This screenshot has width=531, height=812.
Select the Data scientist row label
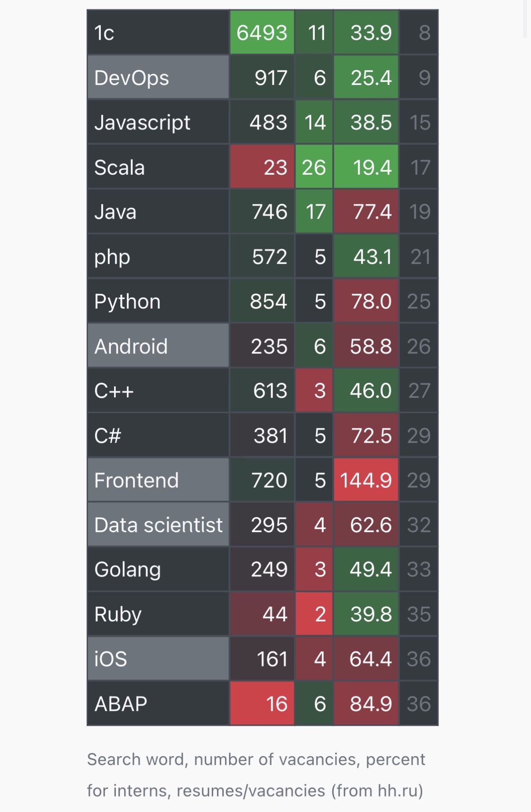tap(158, 525)
